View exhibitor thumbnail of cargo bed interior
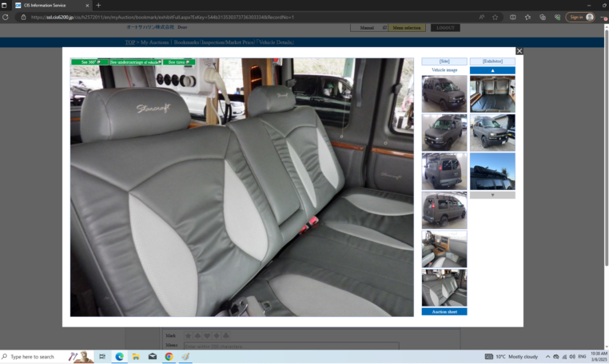The height and width of the screenshot is (364, 609). tap(492, 94)
